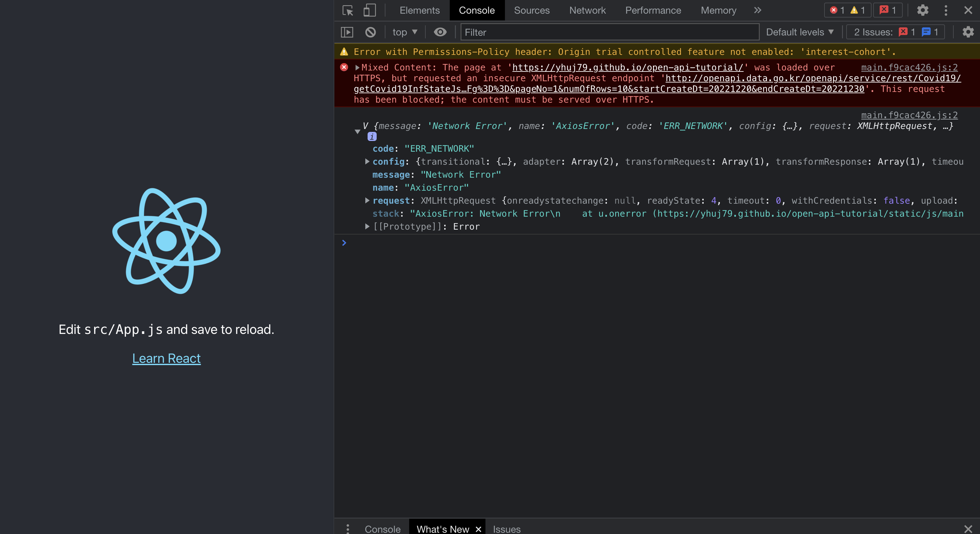
Task: Click the yellow warning count badge
Action: pyautogui.click(x=858, y=10)
